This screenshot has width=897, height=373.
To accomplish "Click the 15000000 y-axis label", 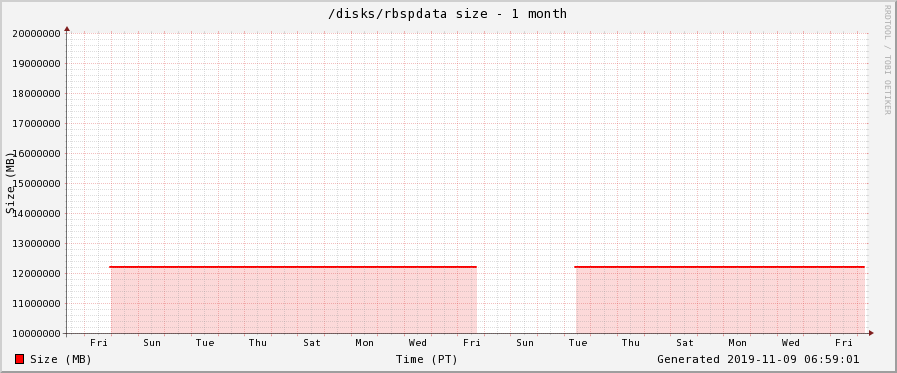I will pos(37,184).
